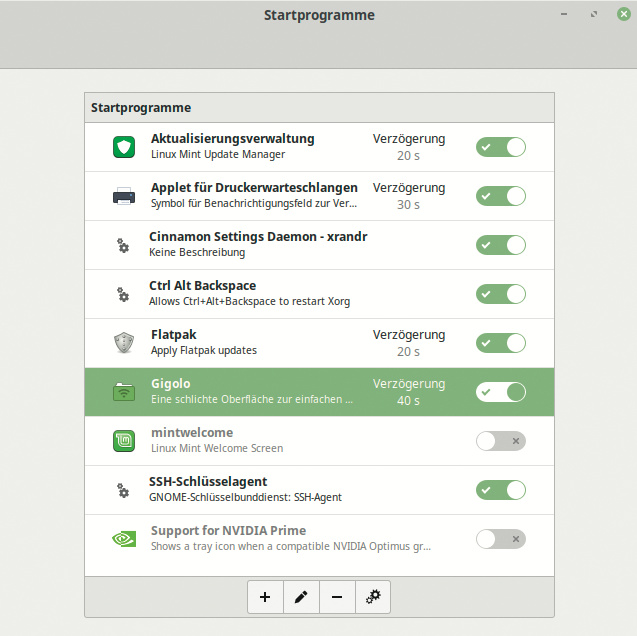
Task: Select the Aktualisierungsverwaltung entry title
Action: click(x=233, y=139)
